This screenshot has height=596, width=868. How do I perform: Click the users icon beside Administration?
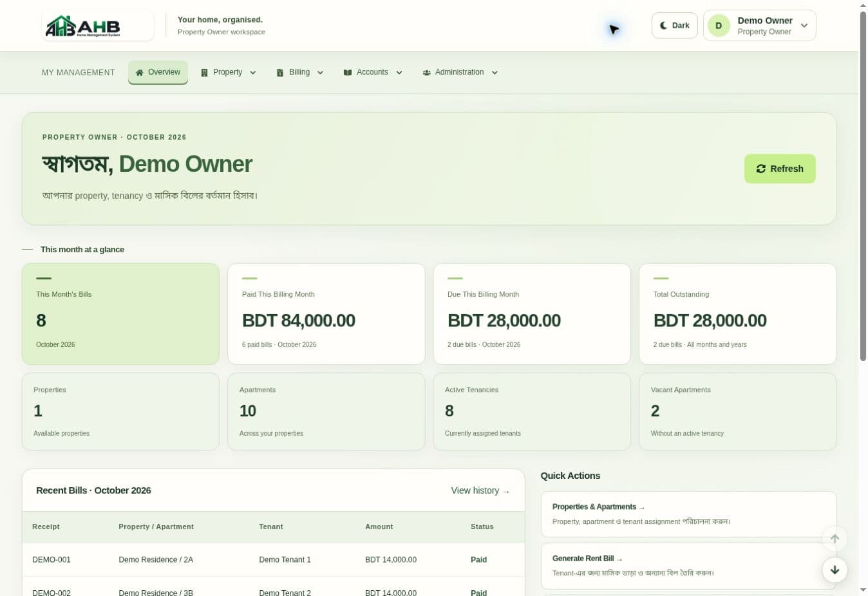click(x=426, y=73)
